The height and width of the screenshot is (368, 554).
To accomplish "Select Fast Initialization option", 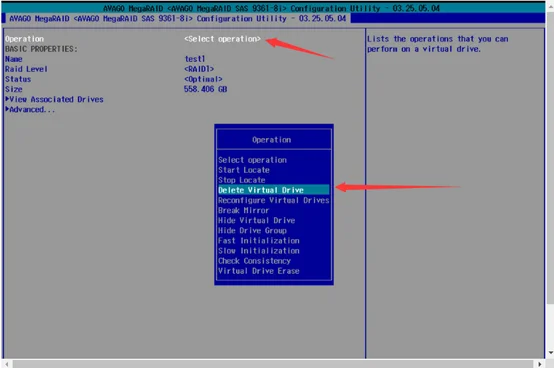I will 259,241.
